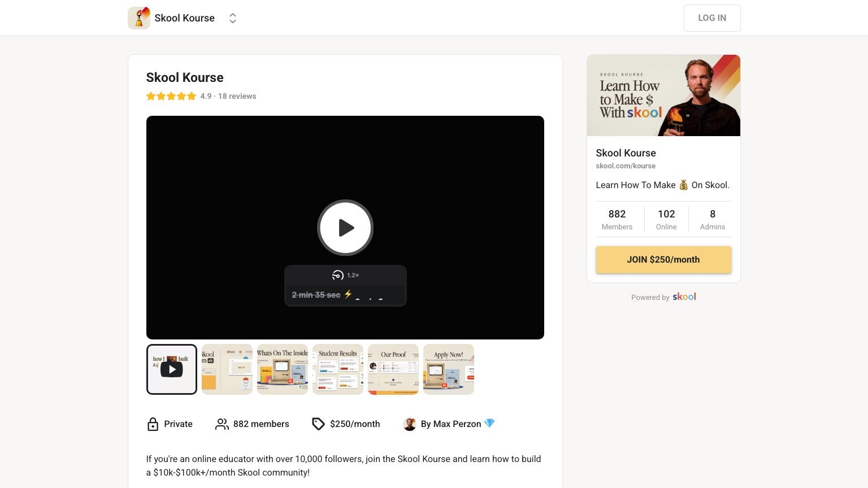
Task: Click the 'Learn How to Make $' banner image
Action: click(x=663, y=95)
